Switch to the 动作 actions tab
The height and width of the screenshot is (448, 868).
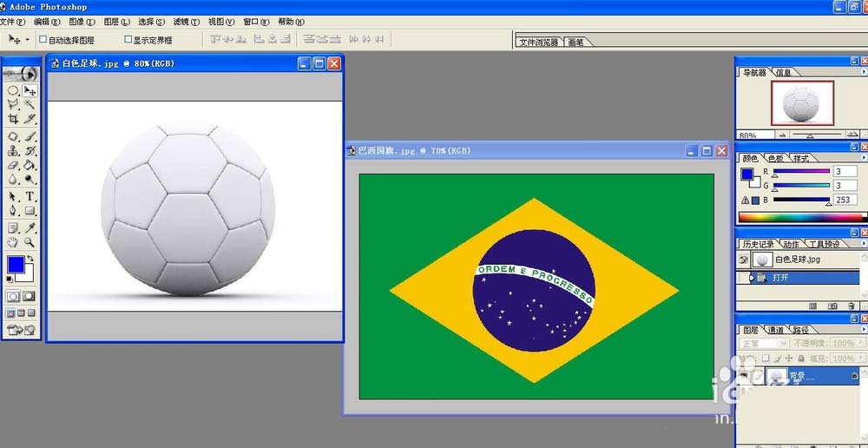click(x=791, y=244)
